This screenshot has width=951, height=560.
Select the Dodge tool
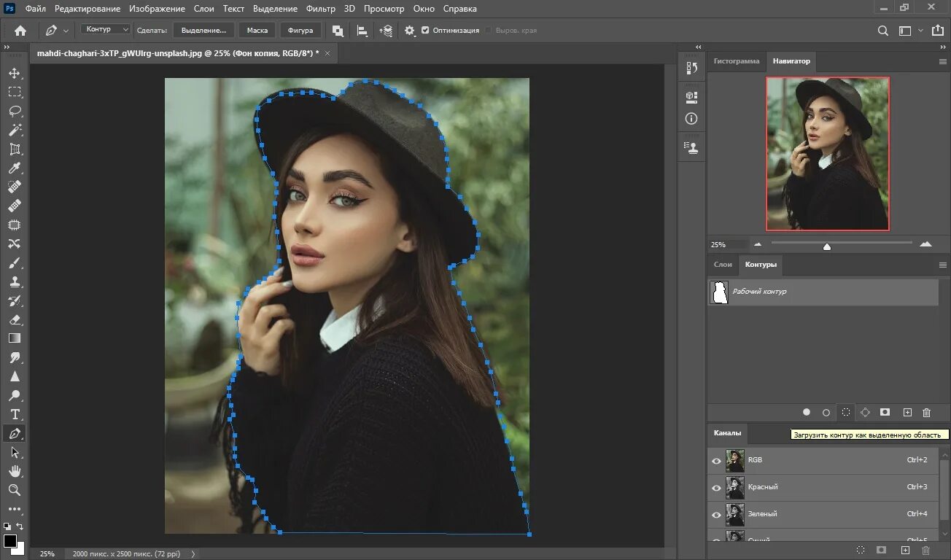point(15,396)
